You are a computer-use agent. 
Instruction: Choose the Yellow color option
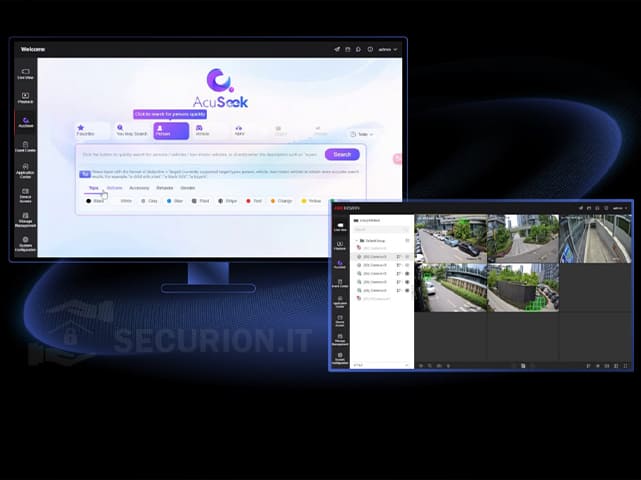point(311,201)
